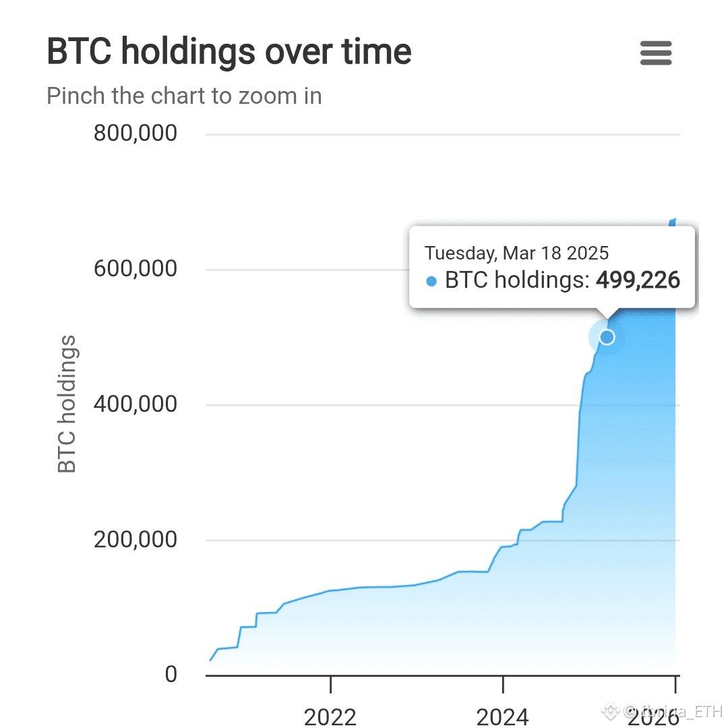Click the Pinch the chart to zoom in subtitle
Image resolution: width=728 pixels, height=728 pixels.
184,96
